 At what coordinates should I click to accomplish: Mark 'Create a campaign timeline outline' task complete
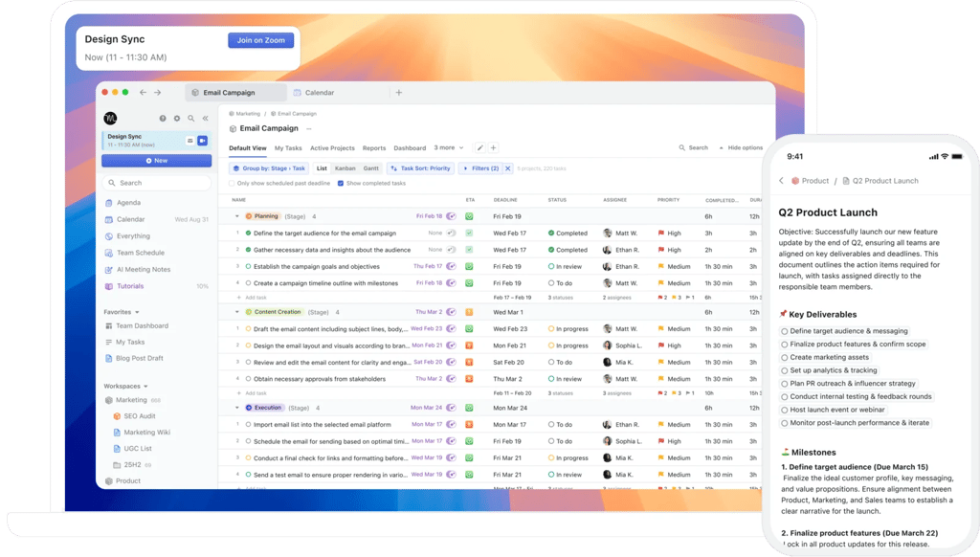click(x=248, y=283)
